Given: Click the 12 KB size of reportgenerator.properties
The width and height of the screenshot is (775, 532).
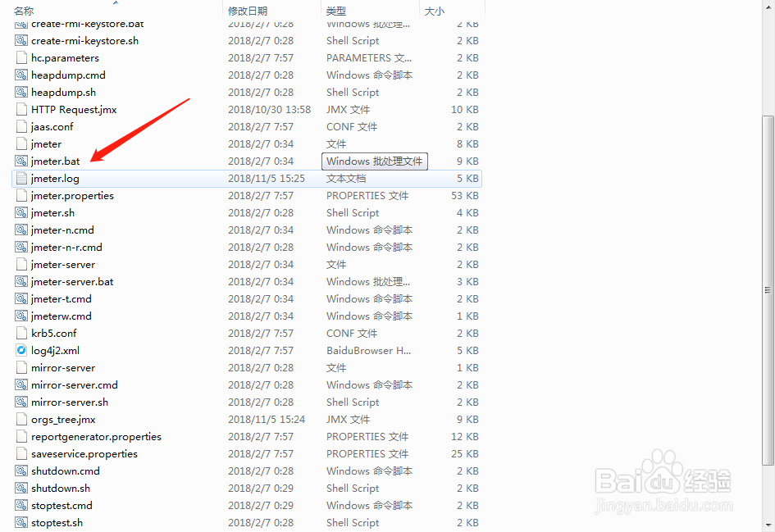Looking at the screenshot, I should point(465,437).
